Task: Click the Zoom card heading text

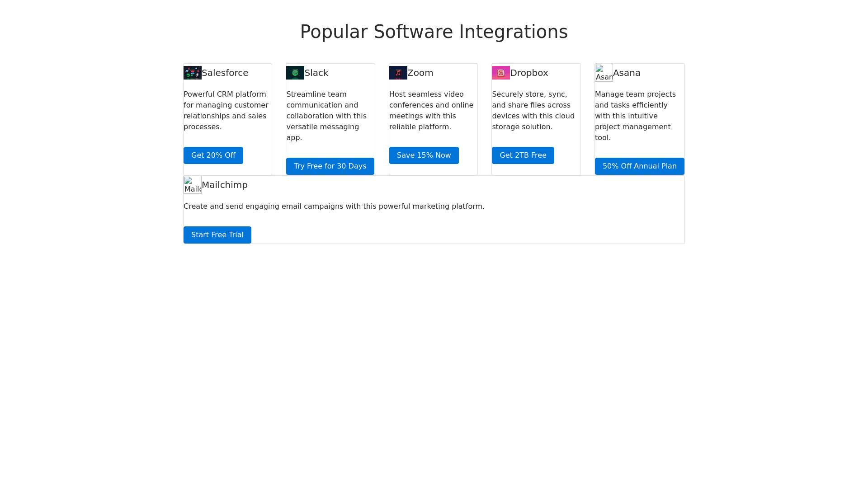Action: pyautogui.click(x=420, y=73)
